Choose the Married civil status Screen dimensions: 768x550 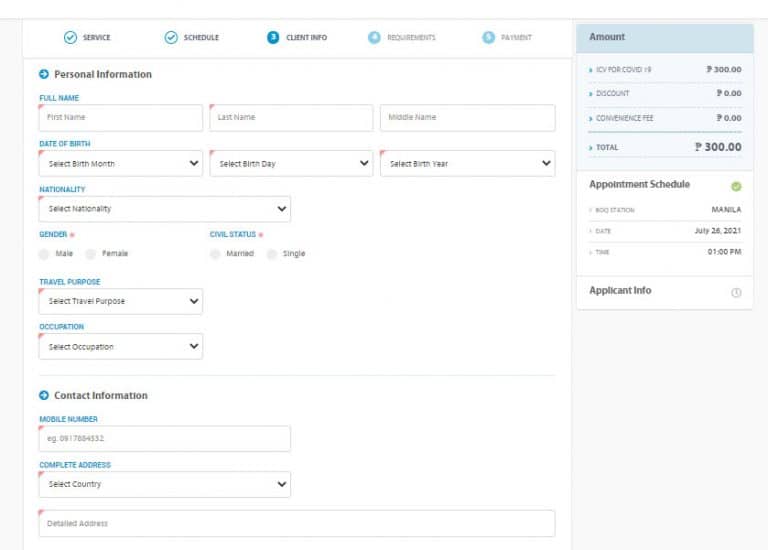pos(215,254)
